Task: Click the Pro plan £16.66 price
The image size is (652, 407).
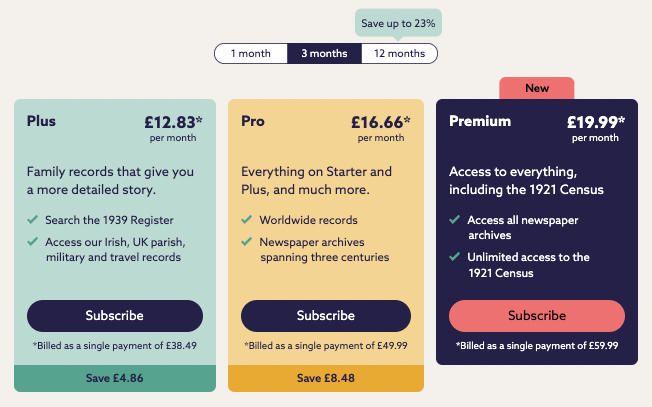Action: click(x=380, y=122)
